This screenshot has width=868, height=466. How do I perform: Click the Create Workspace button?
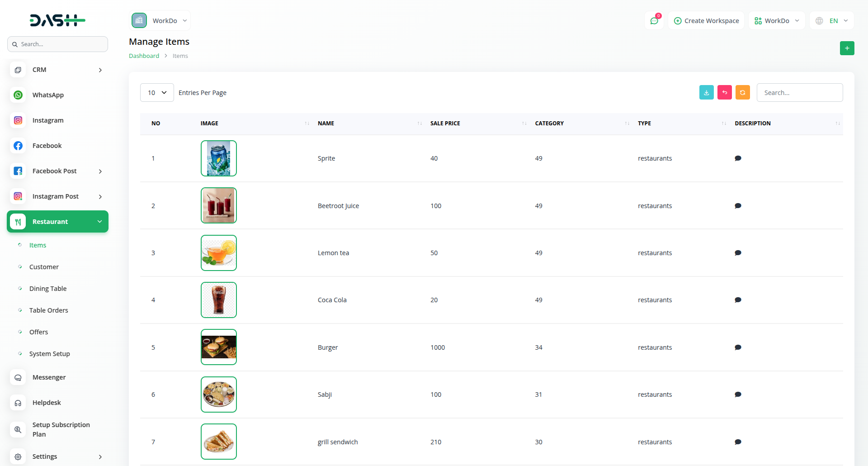706,21
